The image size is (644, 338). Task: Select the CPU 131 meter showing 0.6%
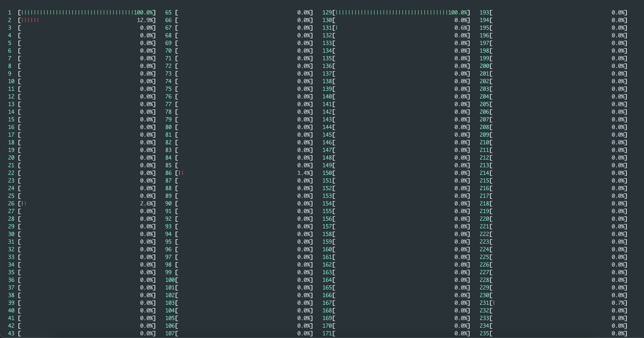coord(400,28)
